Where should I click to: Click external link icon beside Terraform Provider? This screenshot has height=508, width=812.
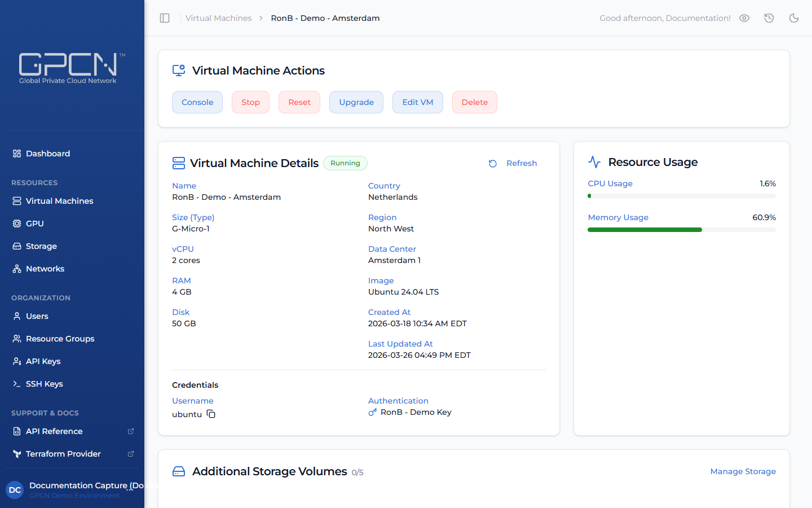pos(131,454)
